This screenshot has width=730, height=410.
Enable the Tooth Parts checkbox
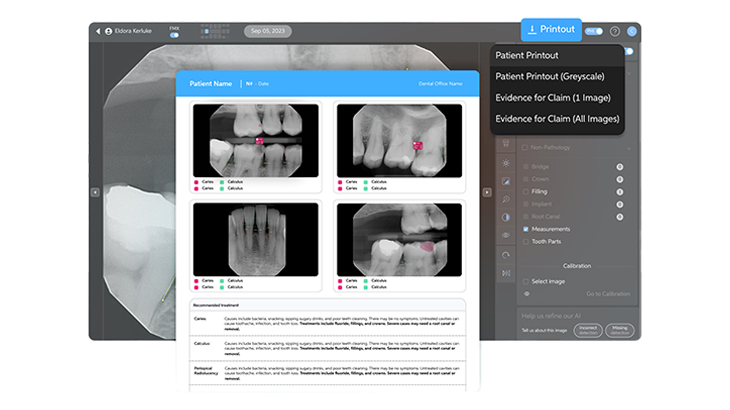[x=526, y=241]
